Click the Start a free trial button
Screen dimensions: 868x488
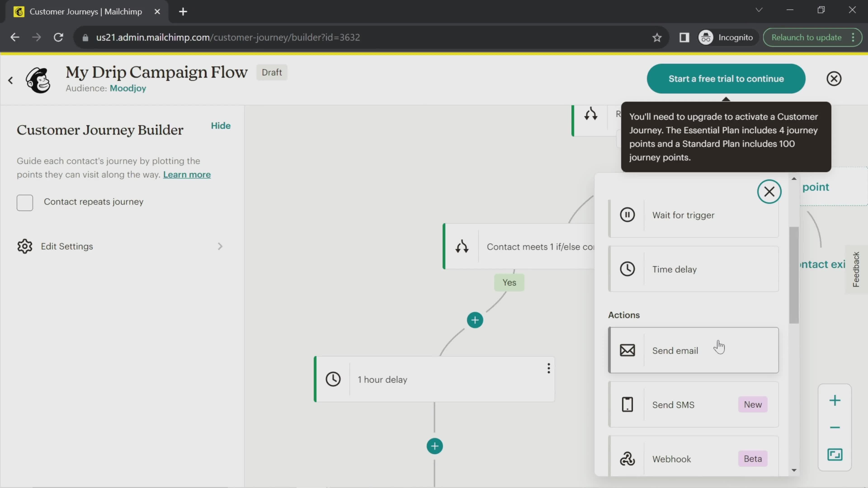coord(726,78)
